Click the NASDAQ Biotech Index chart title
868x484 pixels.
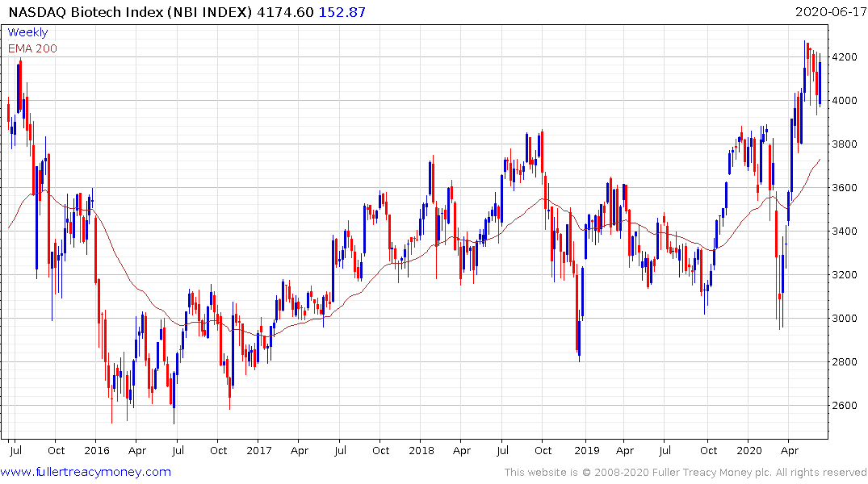click(x=130, y=12)
